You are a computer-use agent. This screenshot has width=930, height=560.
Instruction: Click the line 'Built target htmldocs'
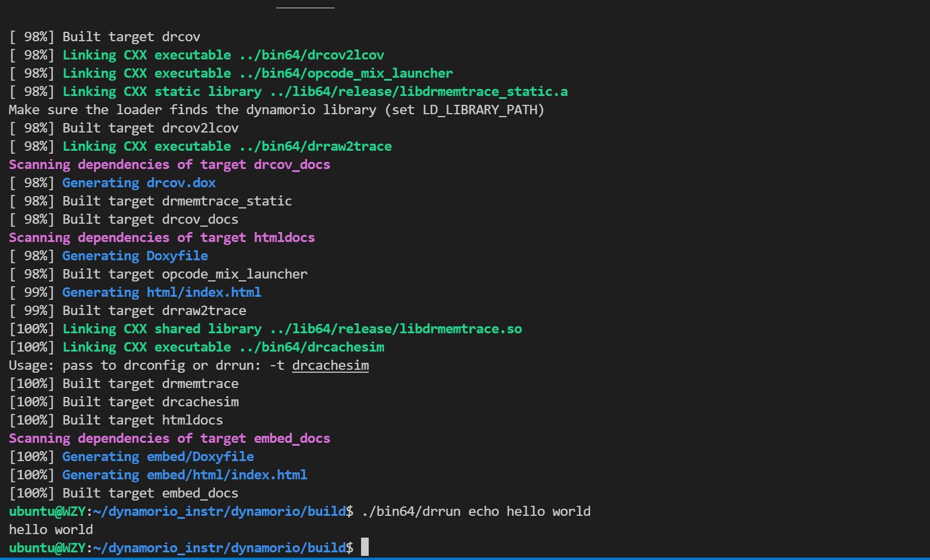coord(116,420)
